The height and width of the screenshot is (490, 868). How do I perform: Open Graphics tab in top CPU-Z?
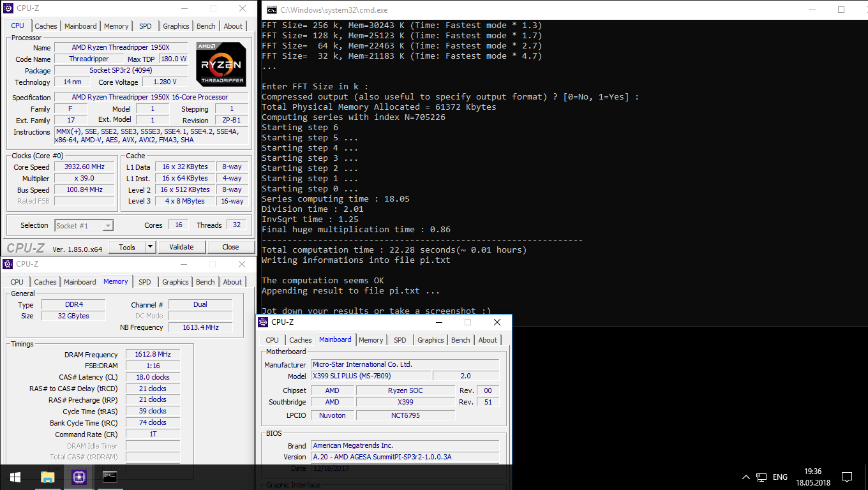176,26
